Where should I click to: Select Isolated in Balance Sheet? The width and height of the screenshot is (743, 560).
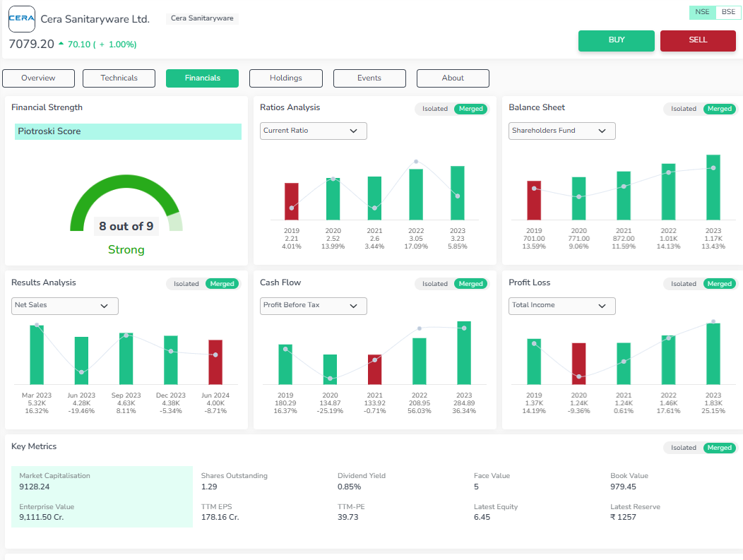pyautogui.click(x=683, y=109)
